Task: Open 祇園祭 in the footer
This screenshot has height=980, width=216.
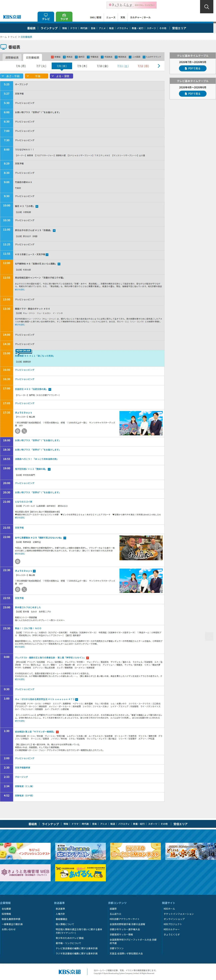Action: click(x=113, y=908)
